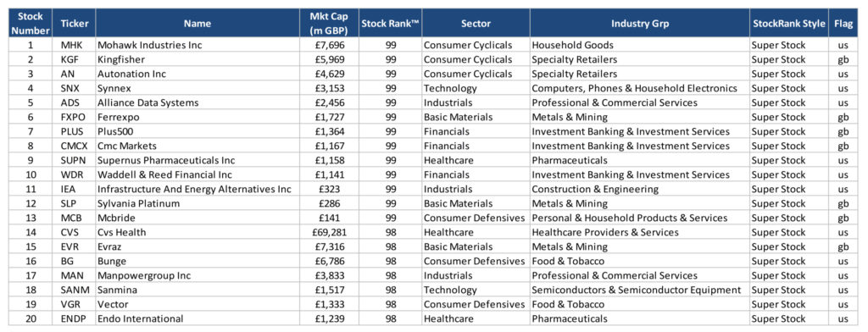The width and height of the screenshot is (868, 332).
Task: Select the ENDP ticker cell
Action: [74, 318]
